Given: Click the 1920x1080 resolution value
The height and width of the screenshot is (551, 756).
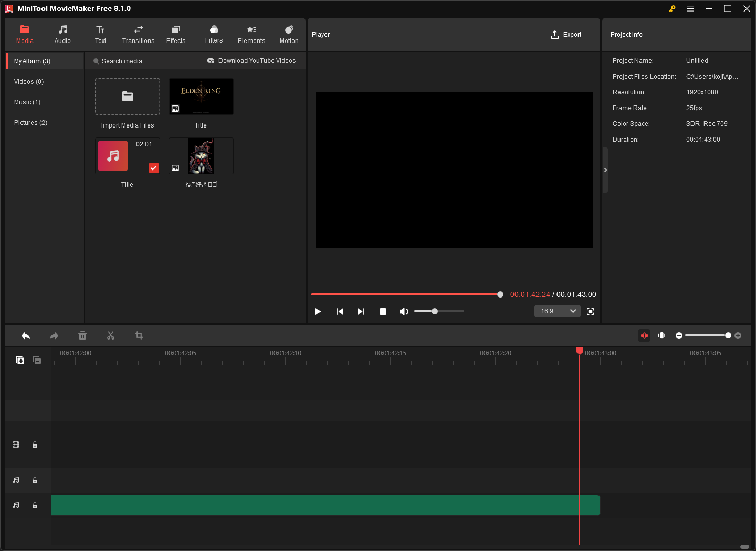Looking at the screenshot, I should point(702,92).
